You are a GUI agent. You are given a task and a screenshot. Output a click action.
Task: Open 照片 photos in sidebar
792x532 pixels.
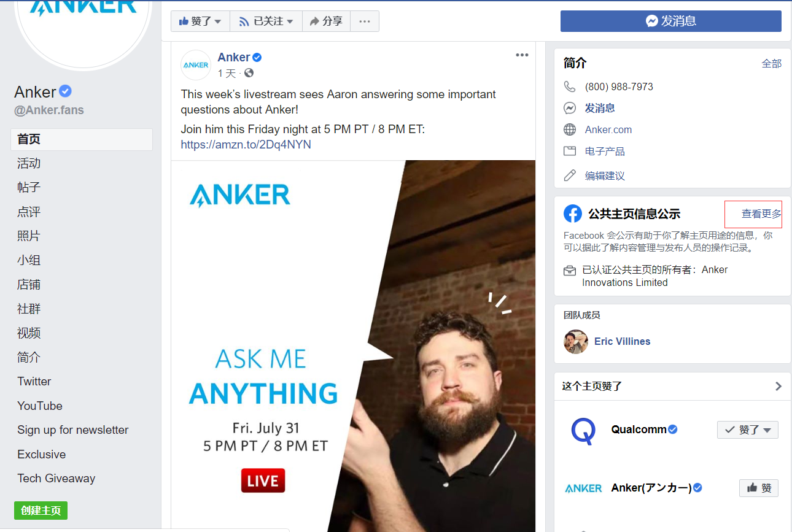29,236
